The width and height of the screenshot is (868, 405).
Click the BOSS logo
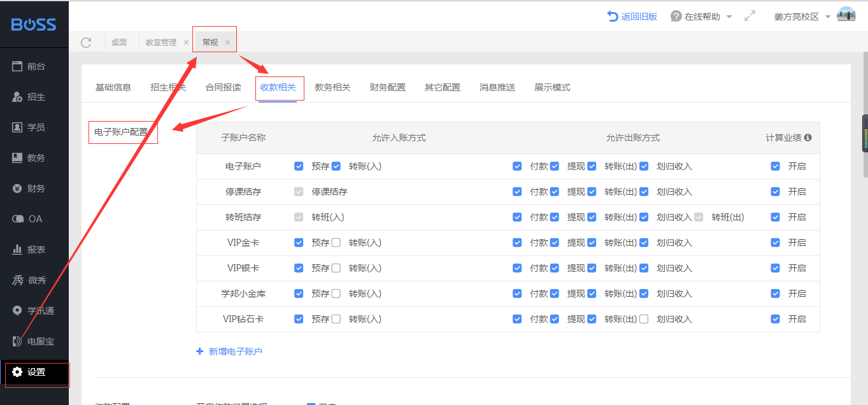click(34, 24)
